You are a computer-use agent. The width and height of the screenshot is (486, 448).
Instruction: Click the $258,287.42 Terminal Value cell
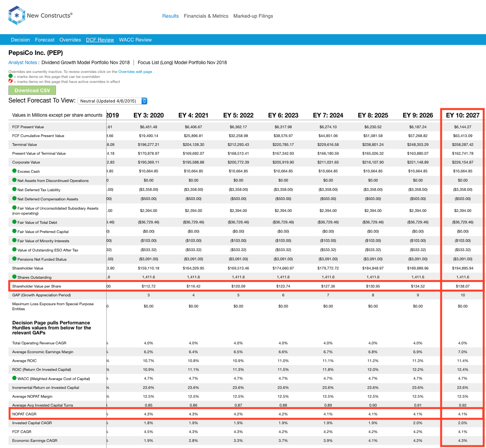[x=463, y=145]
